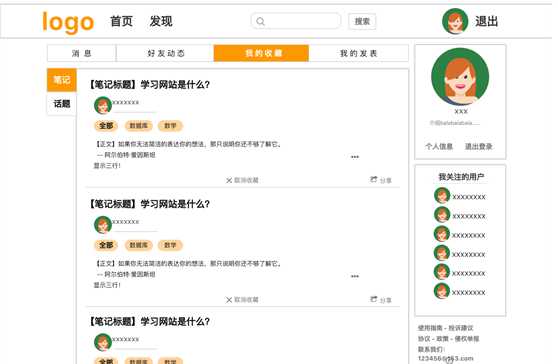Click the author avatar in the third note

coord(103,342)
